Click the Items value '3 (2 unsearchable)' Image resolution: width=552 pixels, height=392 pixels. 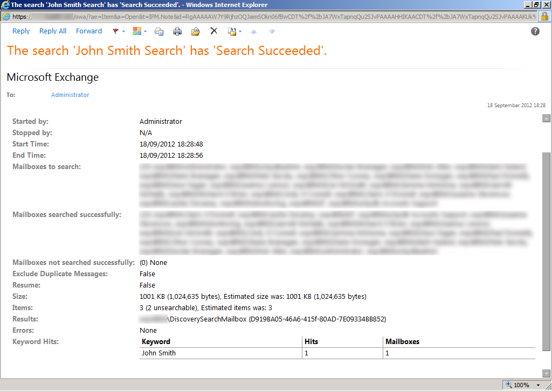coord(168,307)
